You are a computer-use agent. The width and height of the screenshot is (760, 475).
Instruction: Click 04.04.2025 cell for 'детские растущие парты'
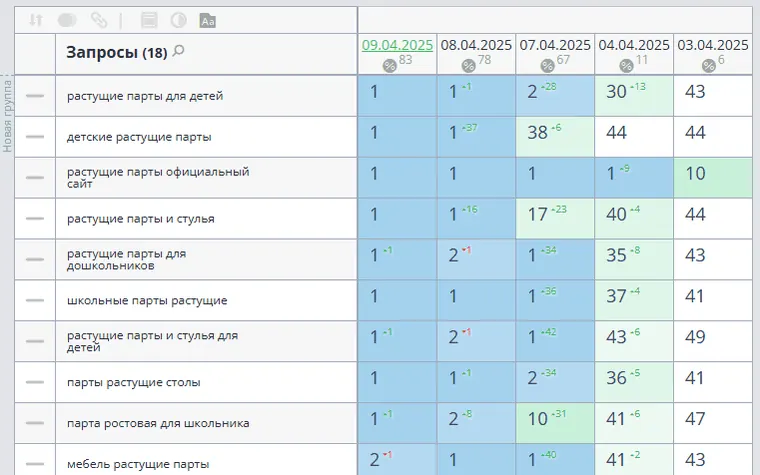(x=634, y=137)
